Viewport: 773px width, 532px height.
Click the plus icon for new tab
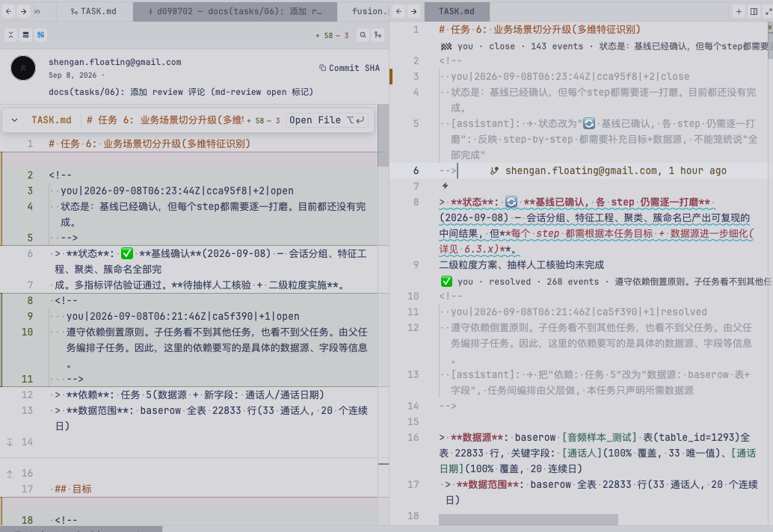[x=739, y=11]
